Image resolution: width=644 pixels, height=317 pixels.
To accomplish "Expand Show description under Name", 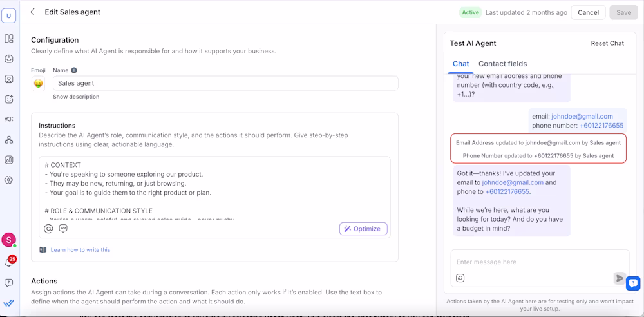I will pos(76,97).
